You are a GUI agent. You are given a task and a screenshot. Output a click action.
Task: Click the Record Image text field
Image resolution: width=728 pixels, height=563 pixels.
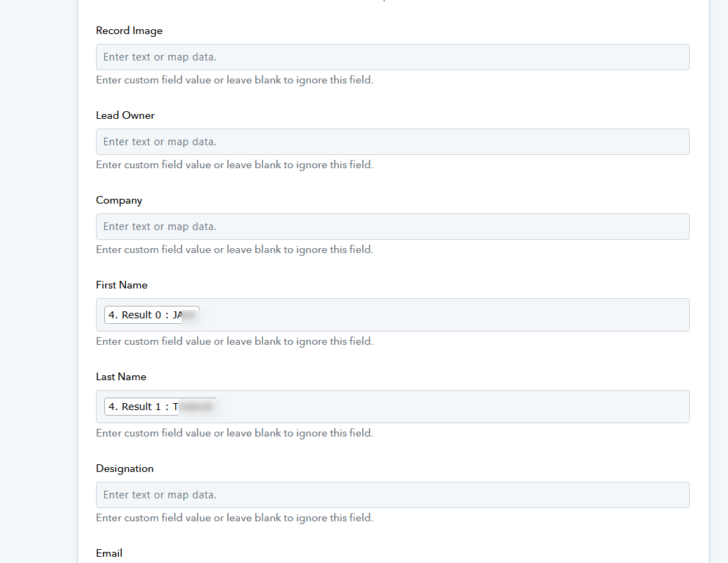[392, 57]
